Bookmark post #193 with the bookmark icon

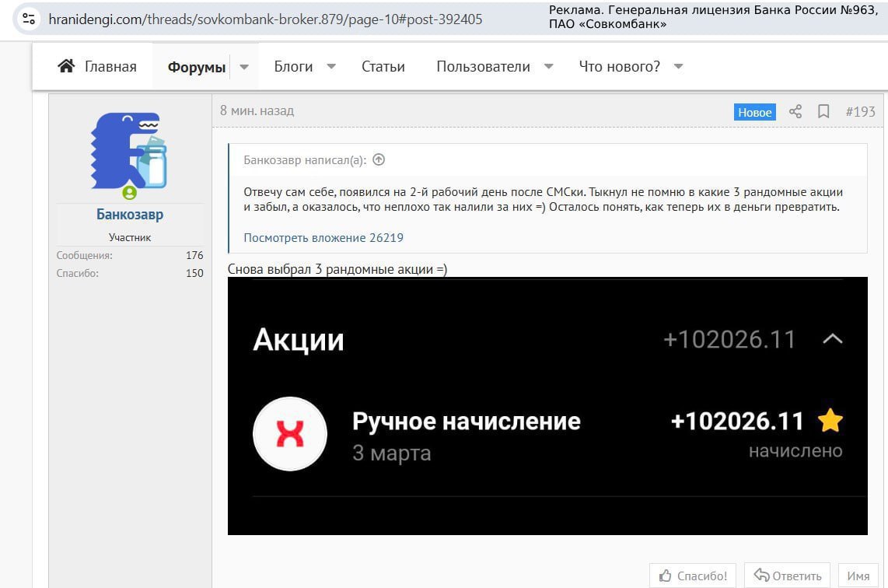click(x=823, y=111)
